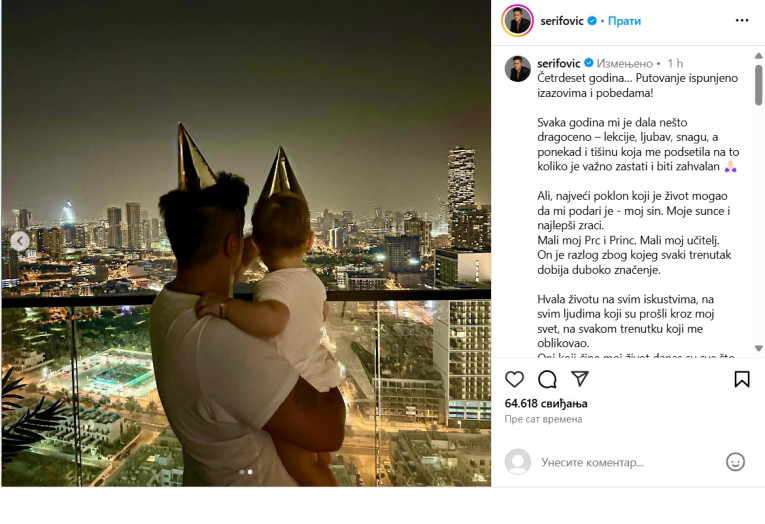Open more options three-dot menu
765x524 pixels.
(742, 20)
